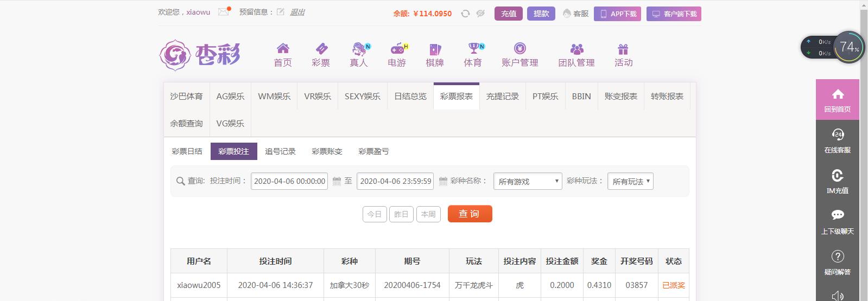This screenshot has width=868, height=301.
Task: Switch to BBIN tab
Action: (581, 97)
